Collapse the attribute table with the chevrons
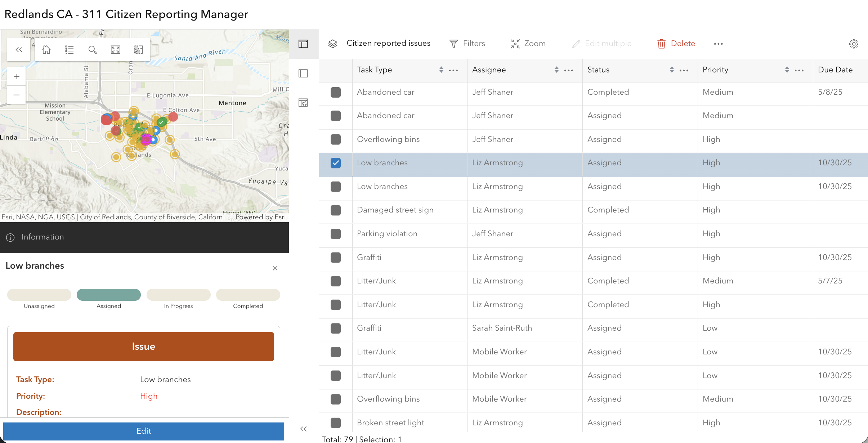Viewport: 868px width, 443px height. click(303, 429)
